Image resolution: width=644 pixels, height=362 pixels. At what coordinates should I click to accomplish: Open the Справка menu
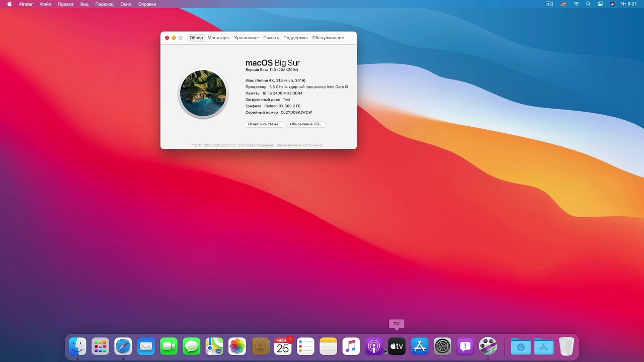click(147, 4)
